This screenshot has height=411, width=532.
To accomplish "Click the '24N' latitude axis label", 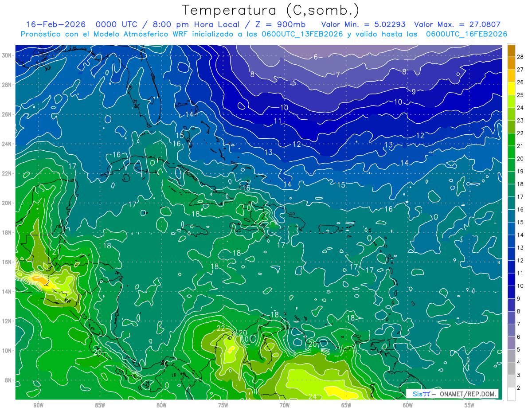I will 7,144.
